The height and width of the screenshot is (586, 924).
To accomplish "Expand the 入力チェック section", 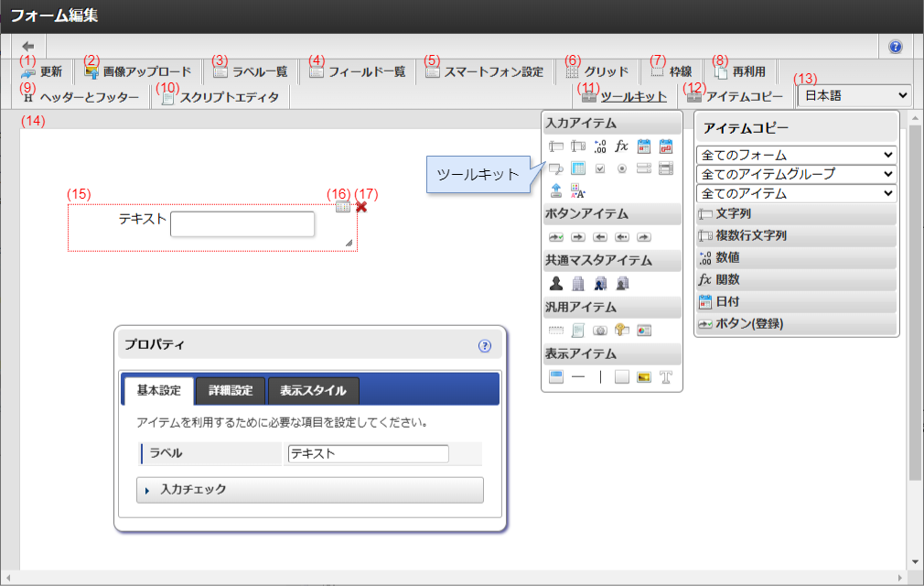I will (x=310, y=490).
